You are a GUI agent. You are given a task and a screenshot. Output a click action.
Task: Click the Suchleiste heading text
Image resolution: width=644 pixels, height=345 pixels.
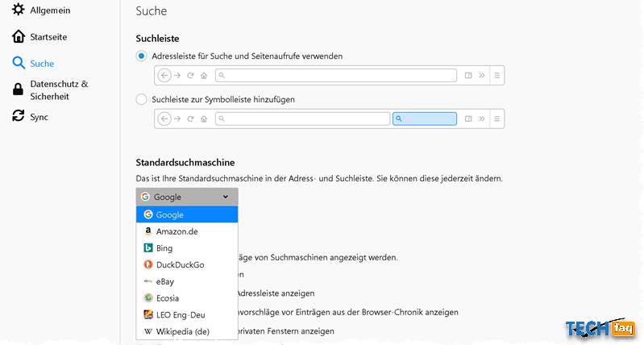click(157, 38)
